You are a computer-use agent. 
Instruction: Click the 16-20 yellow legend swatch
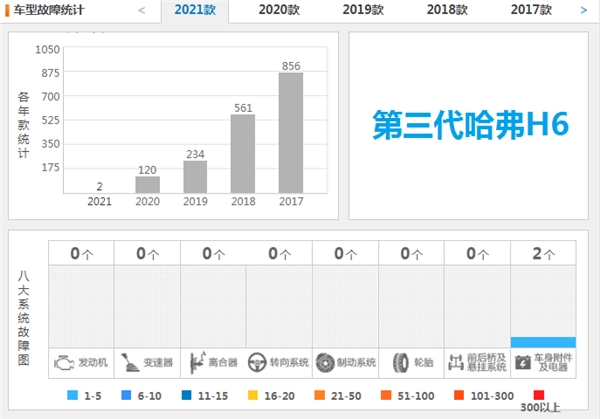point(253,395)
